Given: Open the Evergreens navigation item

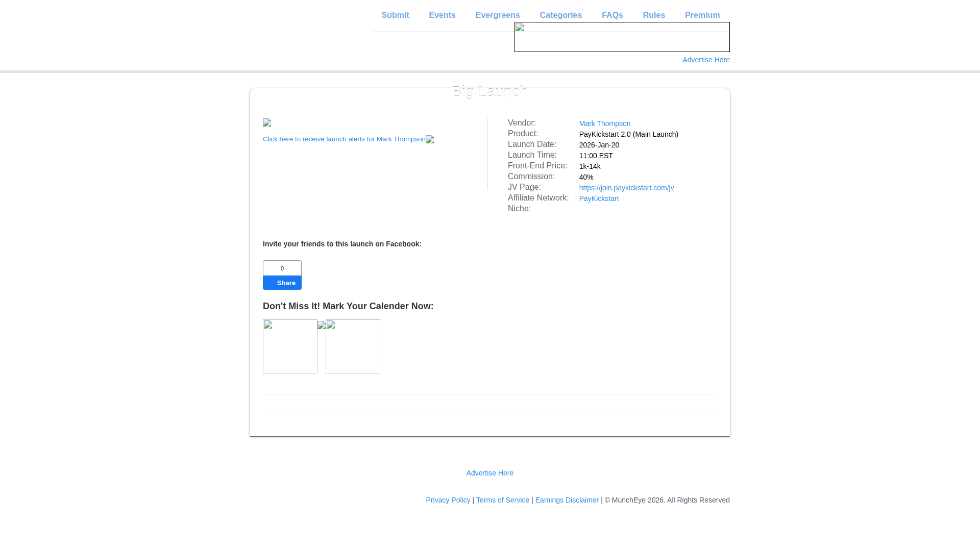Looking at the screenshot, I should coord(498,15).
